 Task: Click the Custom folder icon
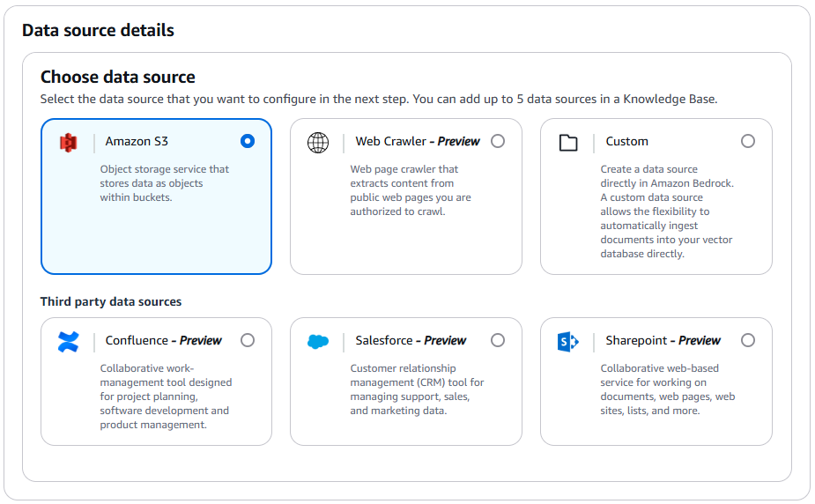[x=568, y=143]
